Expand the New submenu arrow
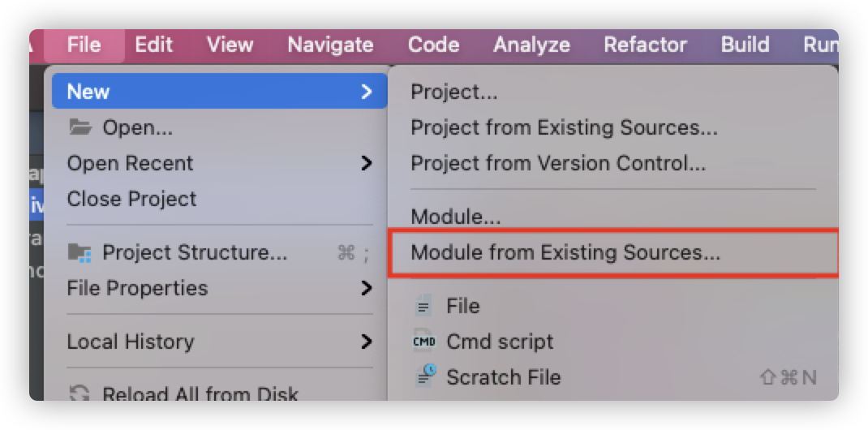Viewport: 868px width, 430px height. [x=366, y=92]
